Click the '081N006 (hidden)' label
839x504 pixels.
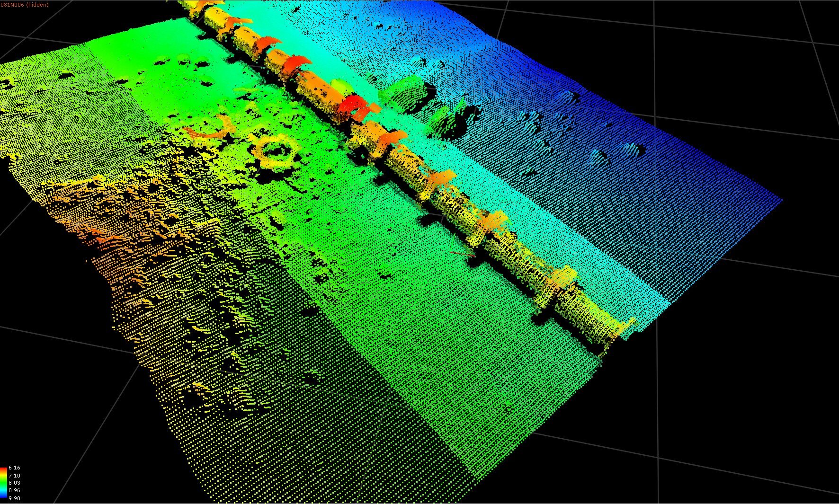[24, 5]
